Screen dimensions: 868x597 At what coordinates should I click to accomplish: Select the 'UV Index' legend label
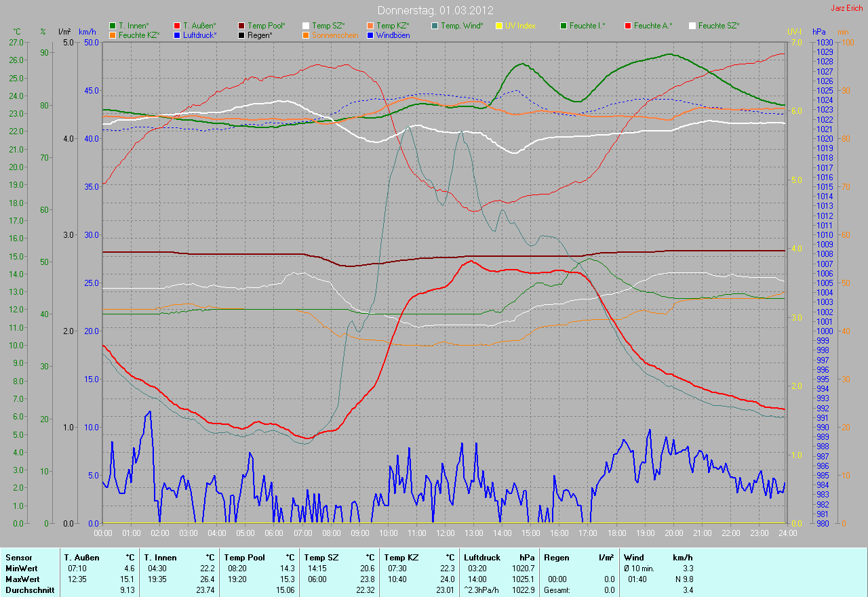(520, 26)
